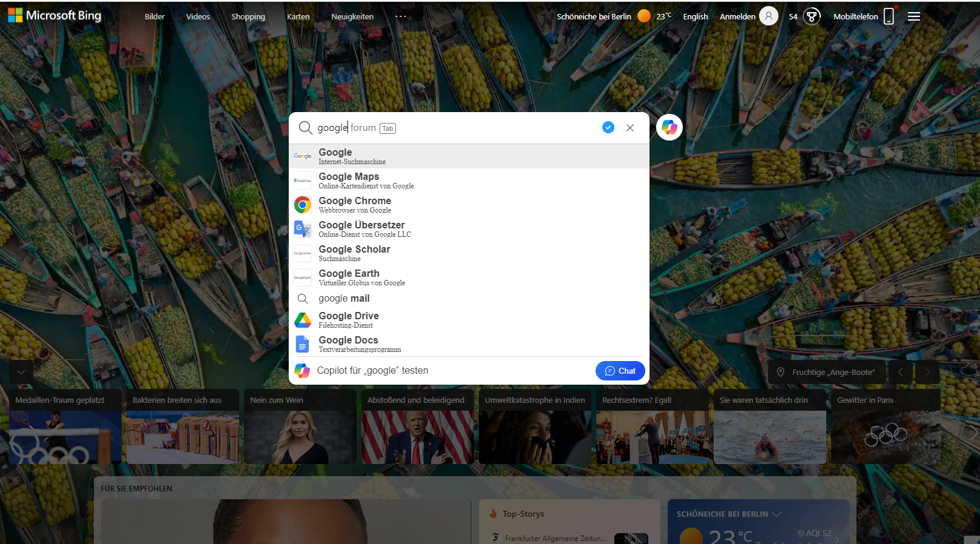This screenshot has height=544, width=980.
Task: Open the Umweltkatastrophe in Indien card
Action: [535, 426]
